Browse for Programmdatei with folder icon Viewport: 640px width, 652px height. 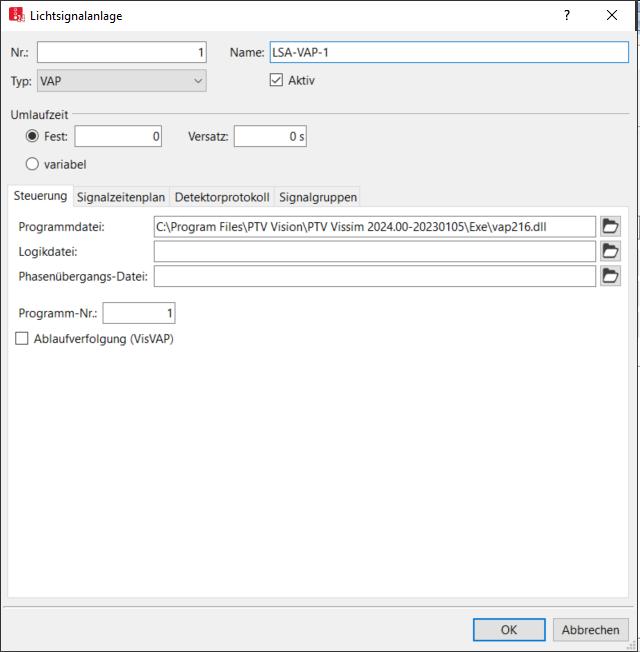(610, 226)
